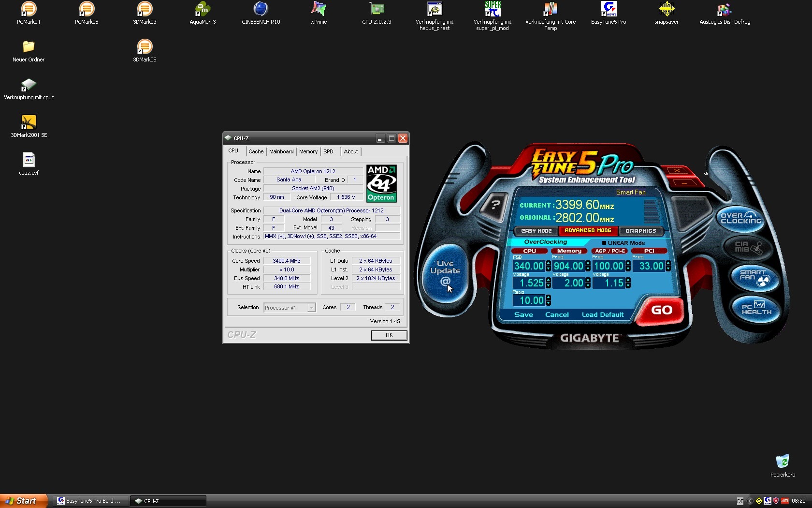Increase the CPU voltage value
The width and height of the screenshot is (812, 508).
pyautogui.click(x=548, y=280)
